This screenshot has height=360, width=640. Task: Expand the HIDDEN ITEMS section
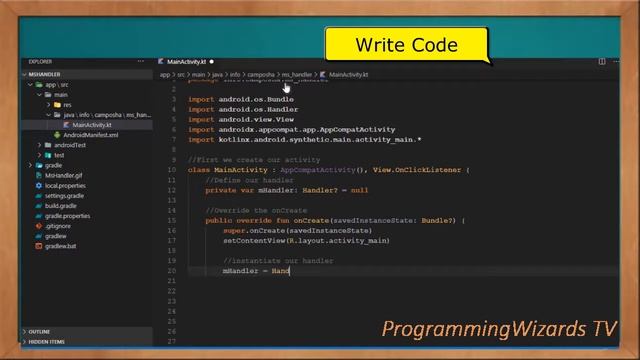pos(87,342)
